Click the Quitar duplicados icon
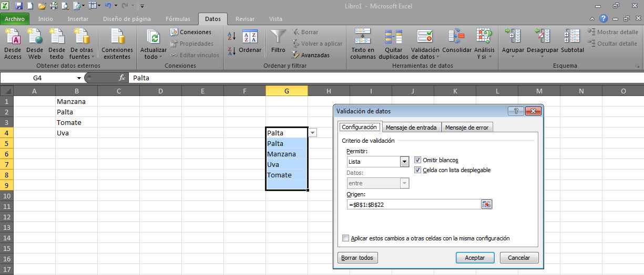644x275 pixels. pyautogui.click(x=393, y=37)
